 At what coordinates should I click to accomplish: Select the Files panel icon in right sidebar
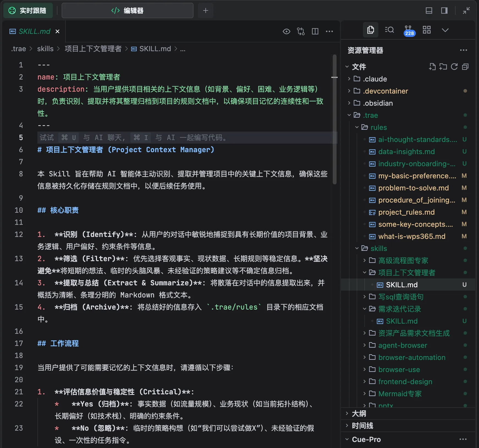click(x=371, y=30)
